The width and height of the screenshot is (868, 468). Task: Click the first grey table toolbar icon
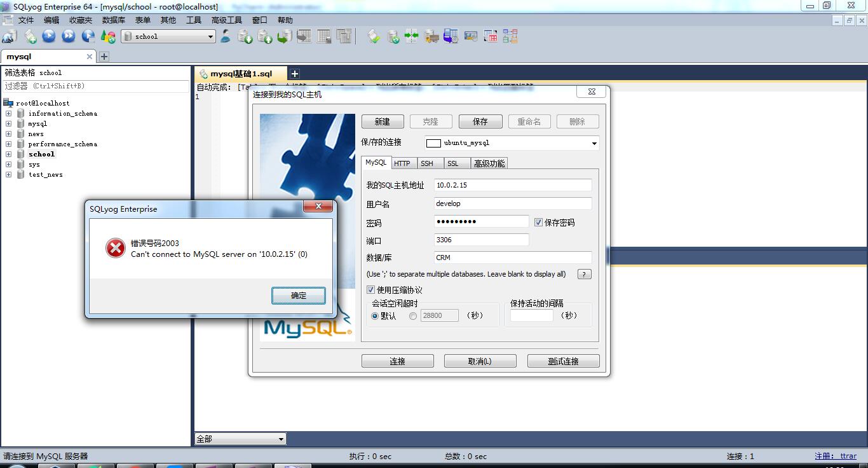(304, 37)
